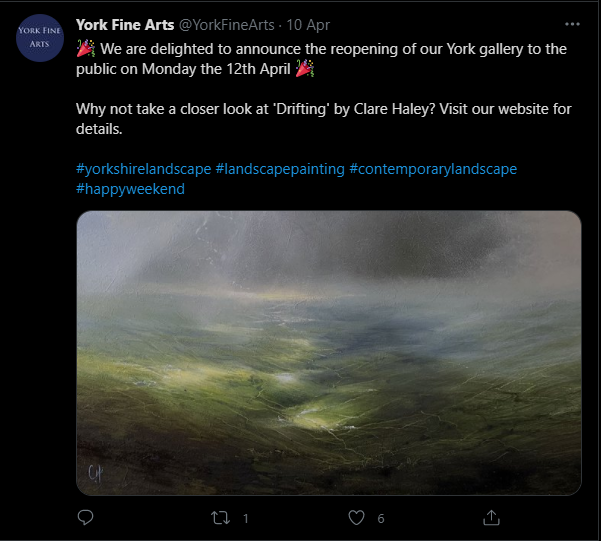Click the York Fine Arts profile avatar
The height and width of the screenshot is (541, 601).
pos(40,38)
